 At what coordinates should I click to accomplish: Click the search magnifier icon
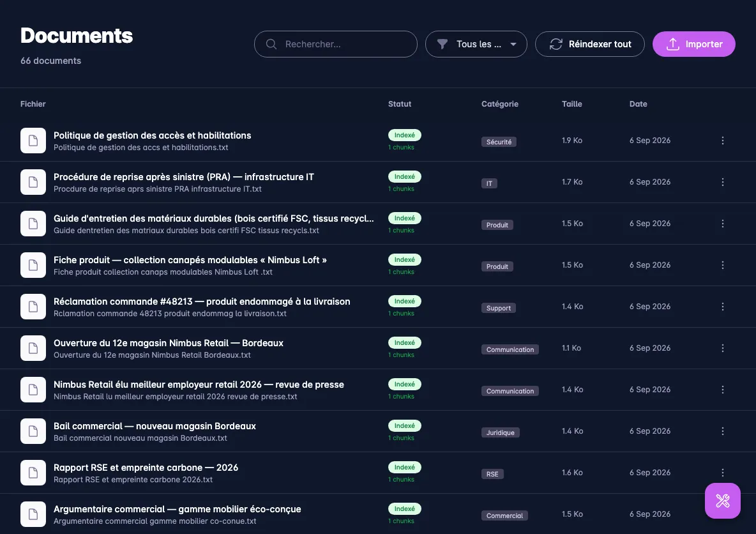coord(271,44)
